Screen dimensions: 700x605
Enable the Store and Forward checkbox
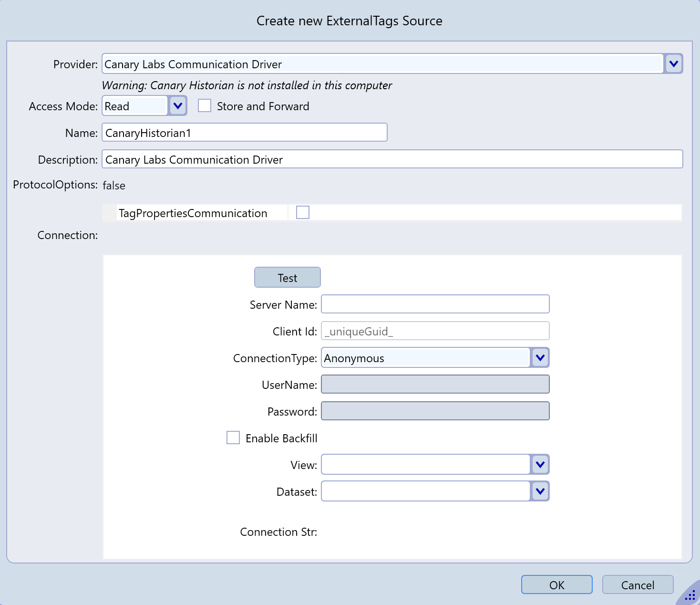click(205, 106)
